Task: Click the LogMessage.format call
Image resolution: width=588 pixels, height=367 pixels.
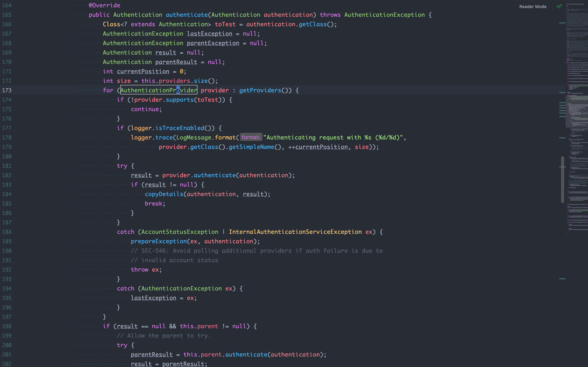Action: click(x=206, y=137)
